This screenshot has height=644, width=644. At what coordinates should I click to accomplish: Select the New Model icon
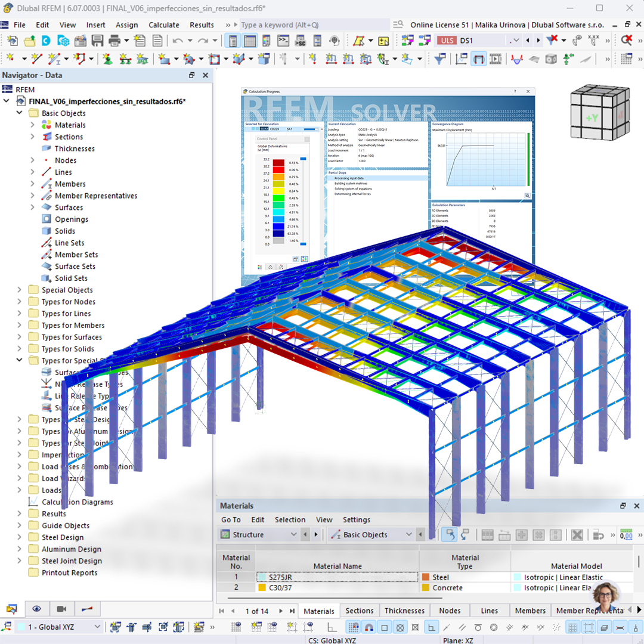[x=12, y=40]
